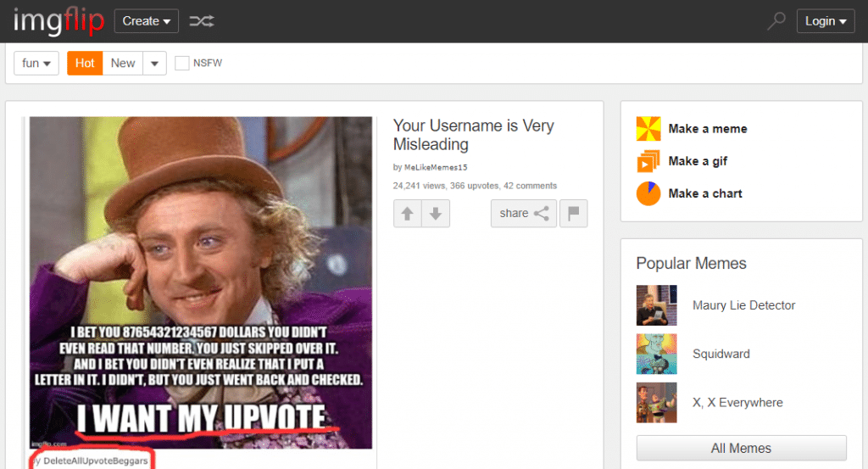Click the share button
This screenshot has width=868, height=469.
tap(524, 213)
